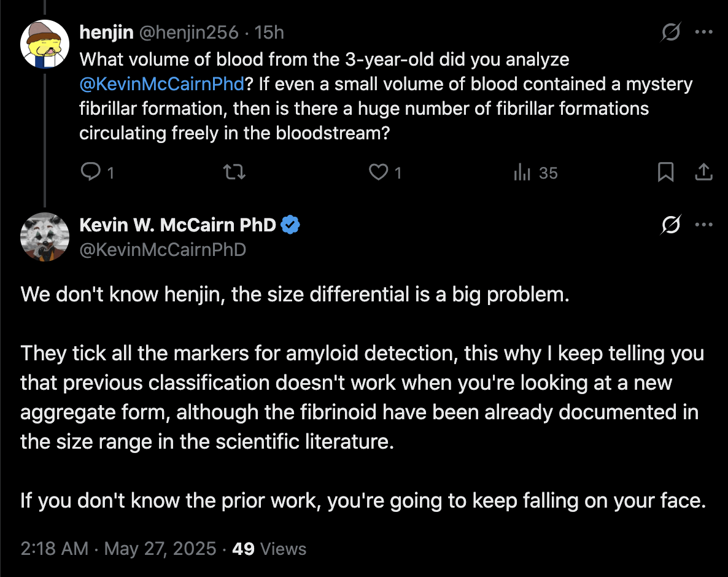728x577 pixels.
Task: Open the @KevinMcCairnPhD handle under name
Action: click(x=163, y=249)
